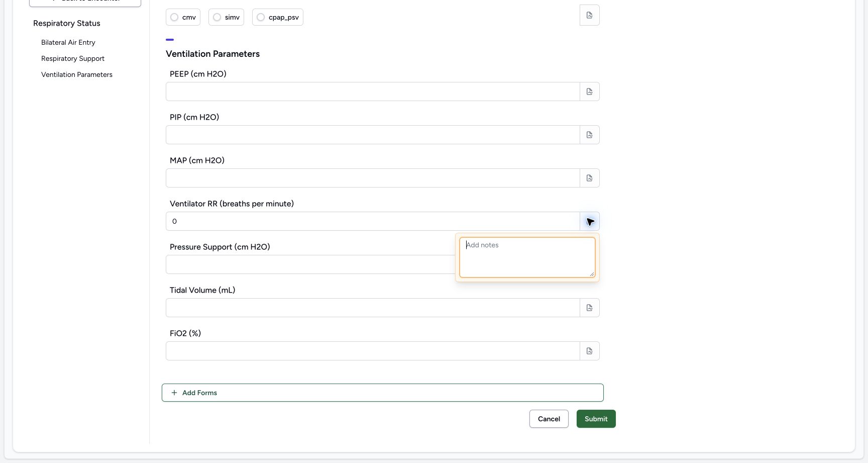Focus the Pressure Support input field
This screenshot has height=463, width=868.
[310, 264]
